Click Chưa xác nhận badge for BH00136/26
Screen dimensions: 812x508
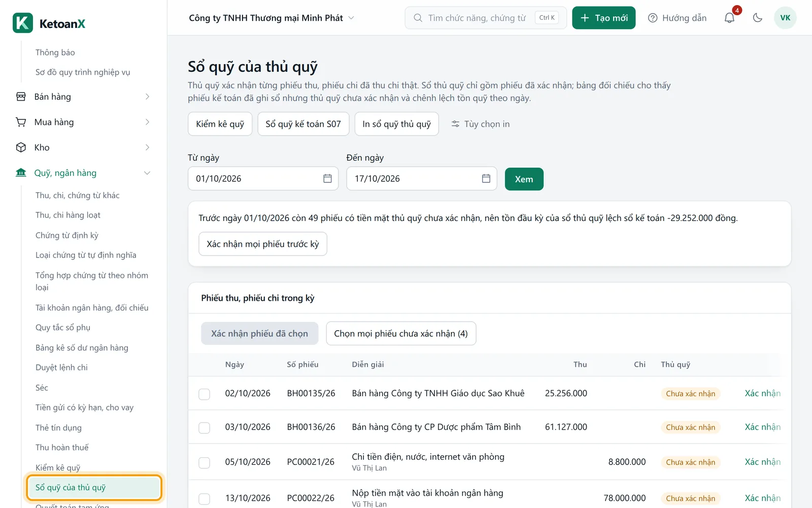(690, 427)
